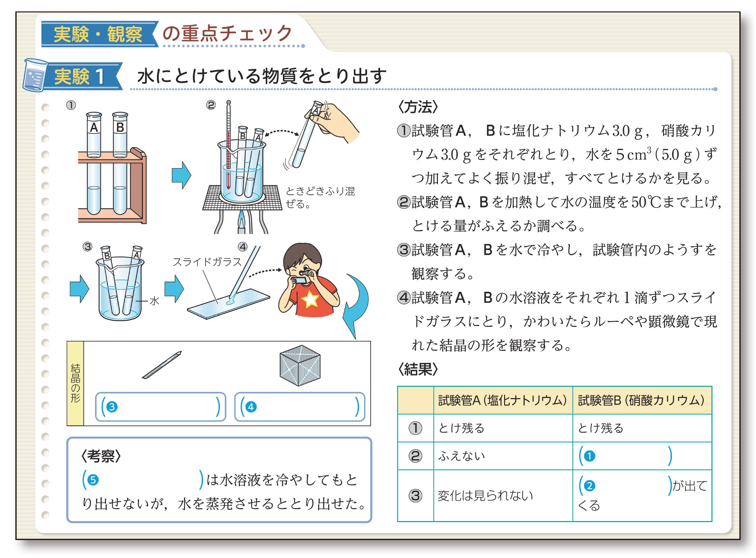Click method step ③ text about 水で冷やし

557,261
